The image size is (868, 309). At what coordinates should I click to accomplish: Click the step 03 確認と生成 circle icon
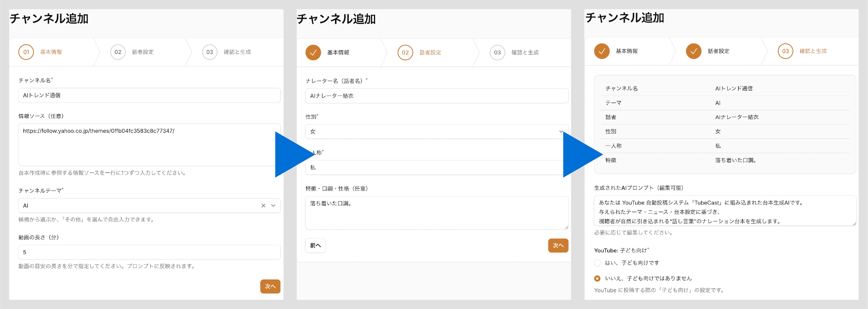click(x=209, y=52)
